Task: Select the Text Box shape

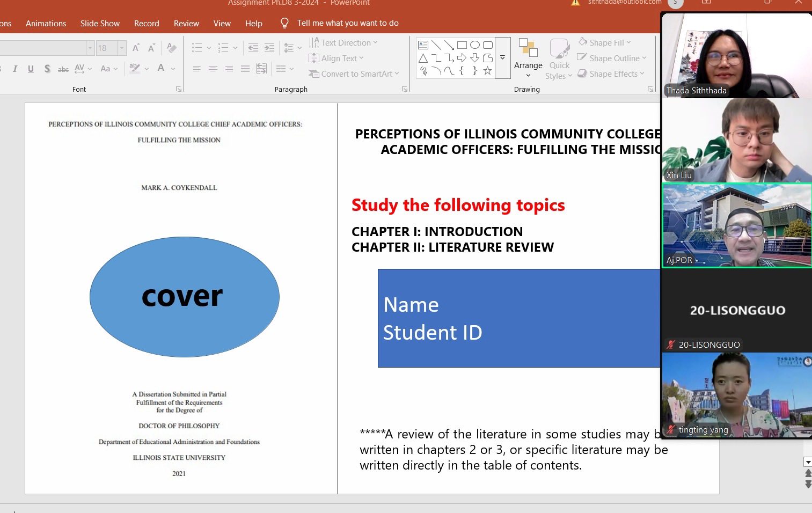Action: 423,45
